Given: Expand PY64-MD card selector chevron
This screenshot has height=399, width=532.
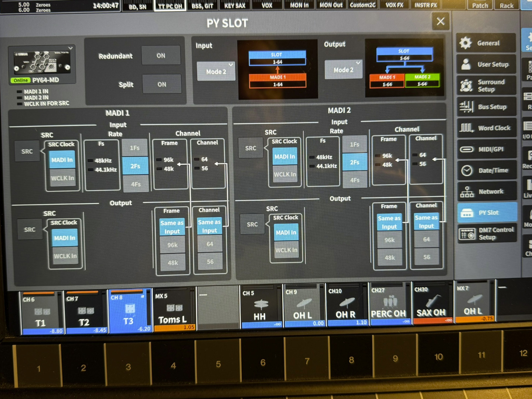Looking at the screenshot, I should coord(71,48).
